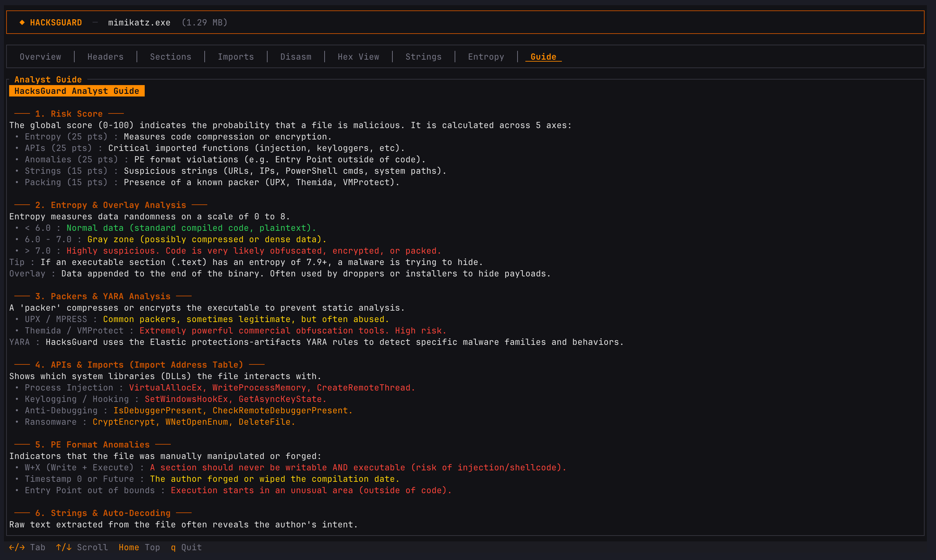Click the 'Entry Point out of bounds' bullet

(233, 491)
